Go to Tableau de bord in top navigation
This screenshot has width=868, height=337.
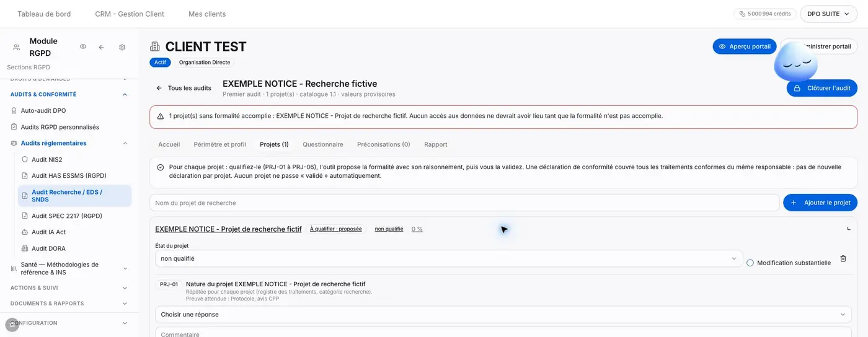[x=44, y=14]
